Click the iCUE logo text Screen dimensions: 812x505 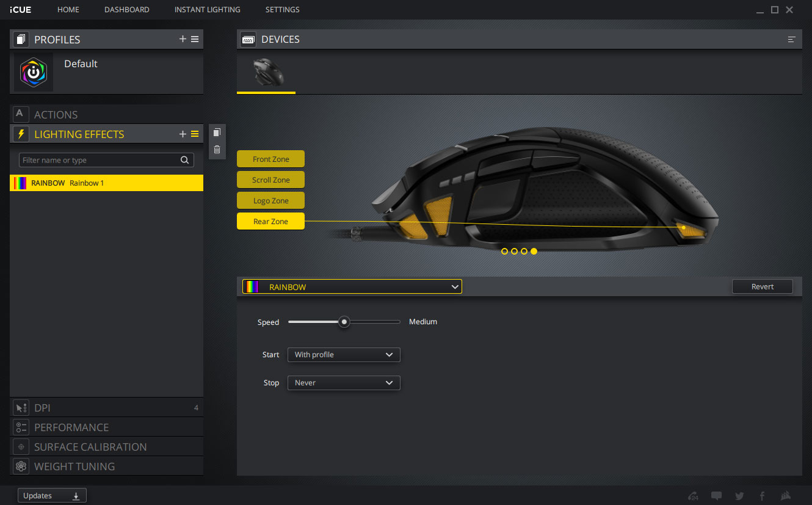[x=21, y=10]
